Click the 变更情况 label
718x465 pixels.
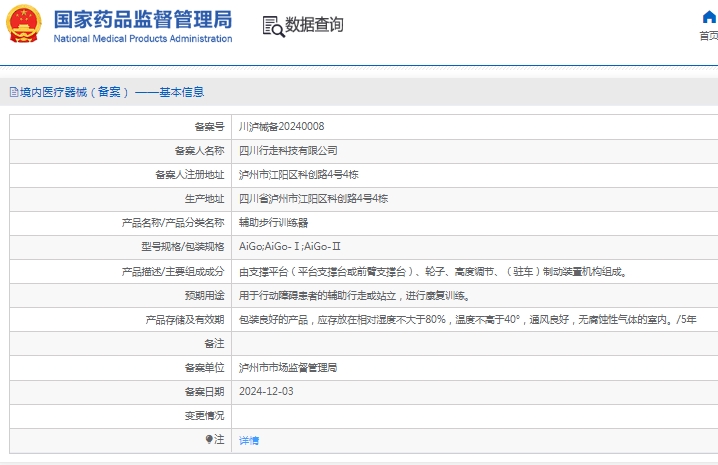point(204,416)
